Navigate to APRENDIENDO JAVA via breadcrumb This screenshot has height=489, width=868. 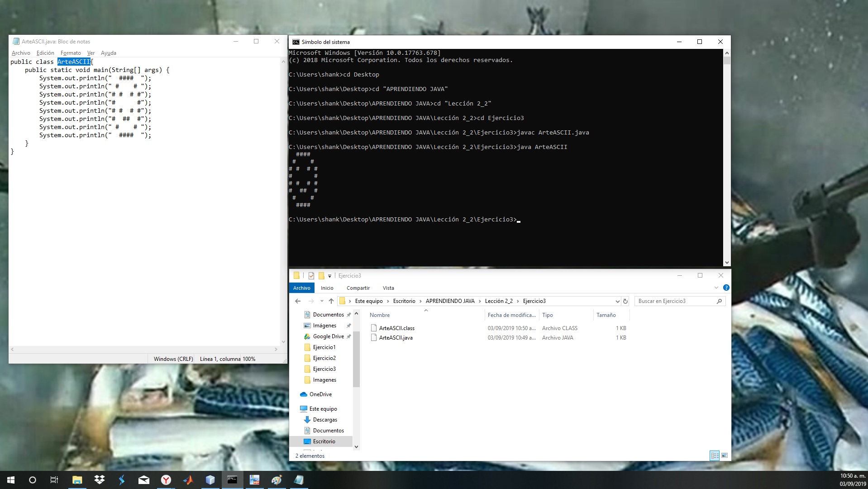pos(449,301)
